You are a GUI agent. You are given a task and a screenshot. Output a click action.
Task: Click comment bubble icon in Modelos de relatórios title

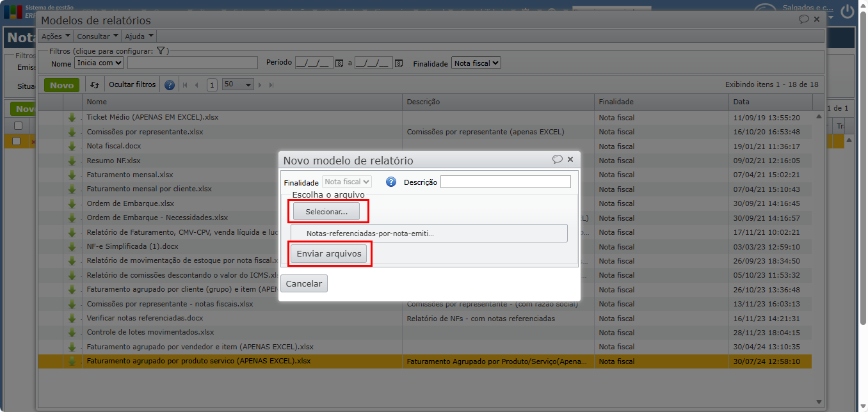click(x=804, y=19)
